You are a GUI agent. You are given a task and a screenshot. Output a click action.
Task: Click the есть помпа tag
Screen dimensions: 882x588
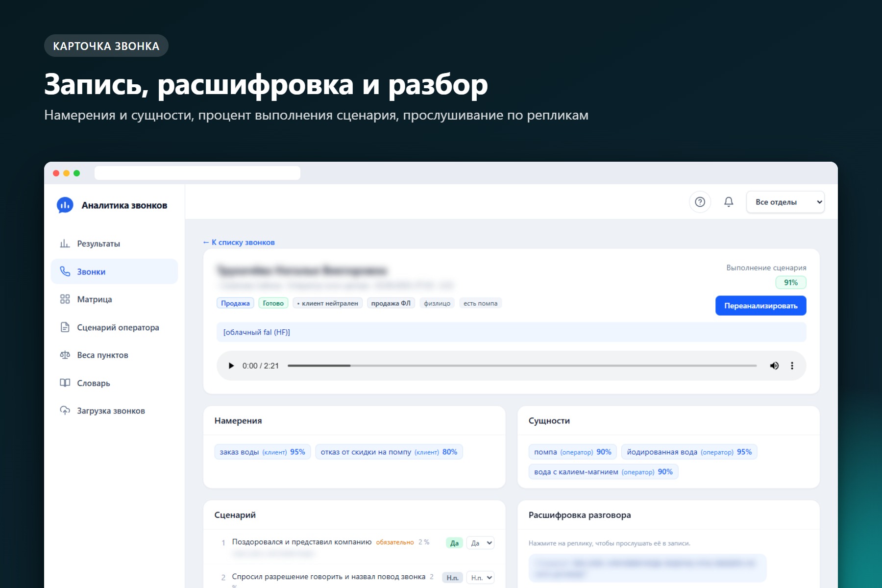(480, 303)
